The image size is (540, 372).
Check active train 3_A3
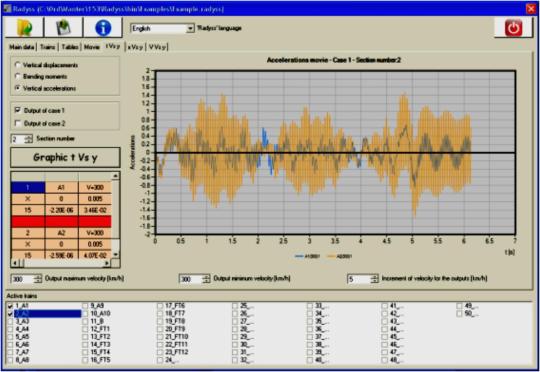pos(10,321)
